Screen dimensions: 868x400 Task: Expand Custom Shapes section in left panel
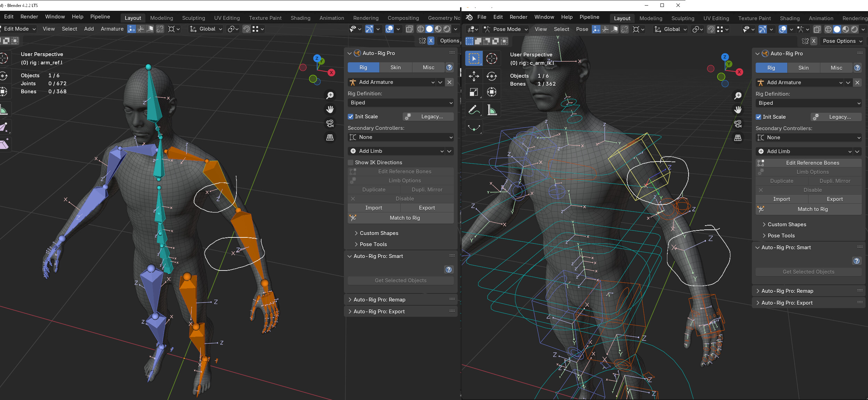[376, 233]
